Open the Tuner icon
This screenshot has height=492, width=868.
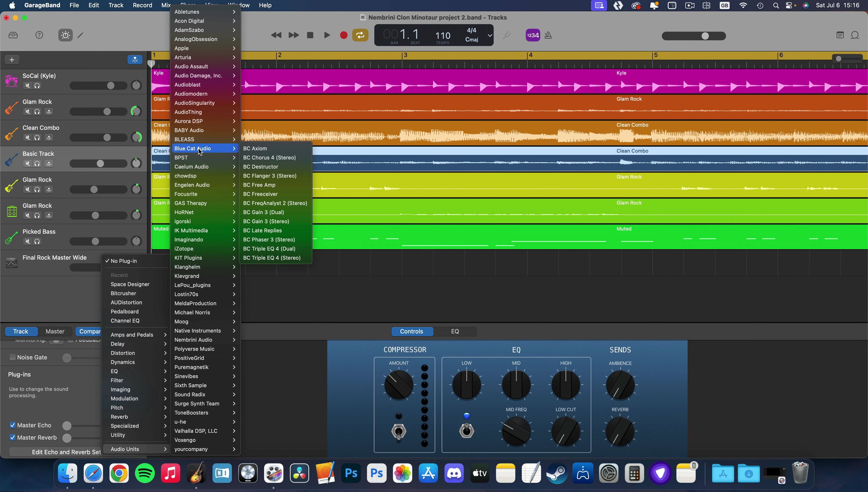point(507,35)
